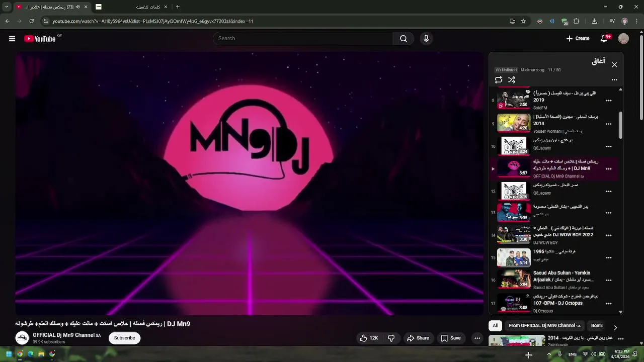644x362 pixels.
Task: Open browser Downloads
Action: (x=594, y=21)
